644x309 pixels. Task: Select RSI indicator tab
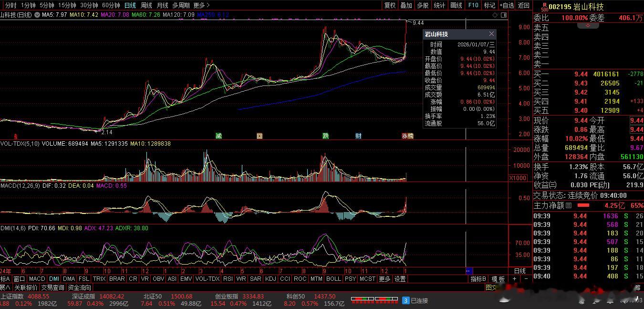click(228, 279)
